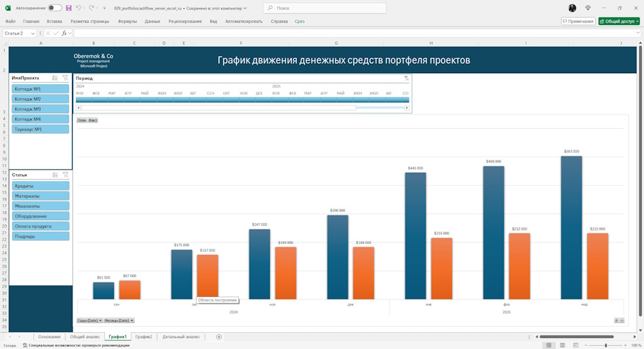
Task: Open the Справка ribbon tab
Action: pos(279,22)
